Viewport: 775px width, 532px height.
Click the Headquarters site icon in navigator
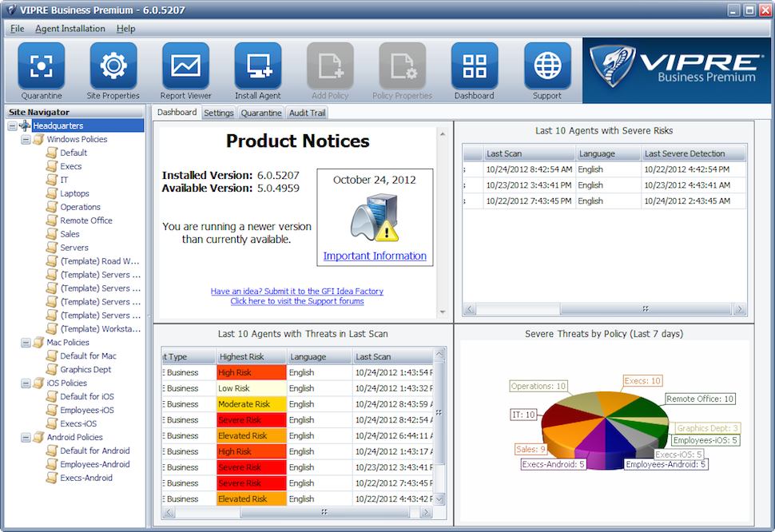pos(25,125)
